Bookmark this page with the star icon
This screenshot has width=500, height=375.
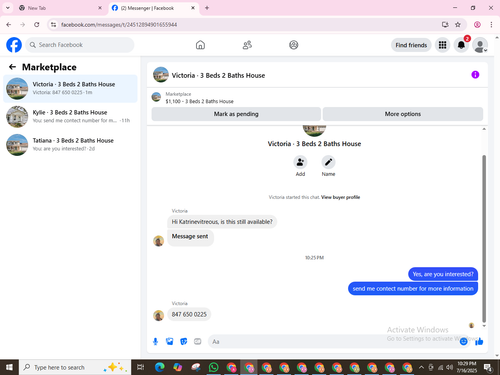coord(458,25)
